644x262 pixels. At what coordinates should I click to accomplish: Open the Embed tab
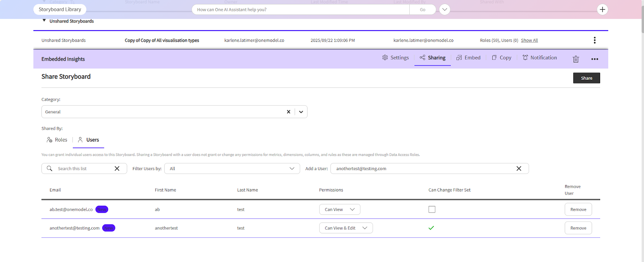[x=468, y=58]
